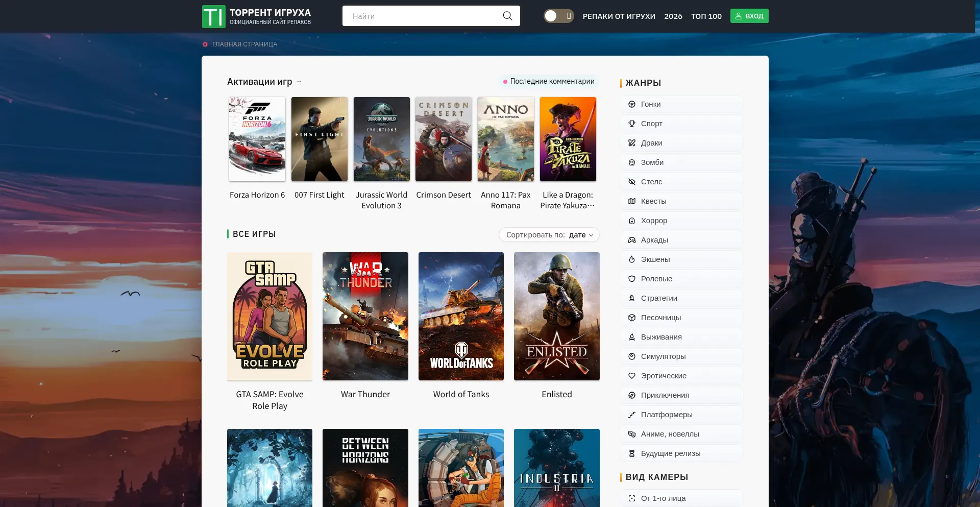Open GTA SAMP Evolve Role Play cover
The height and width of the screenshot is (507, 980).
pos(269,316)
